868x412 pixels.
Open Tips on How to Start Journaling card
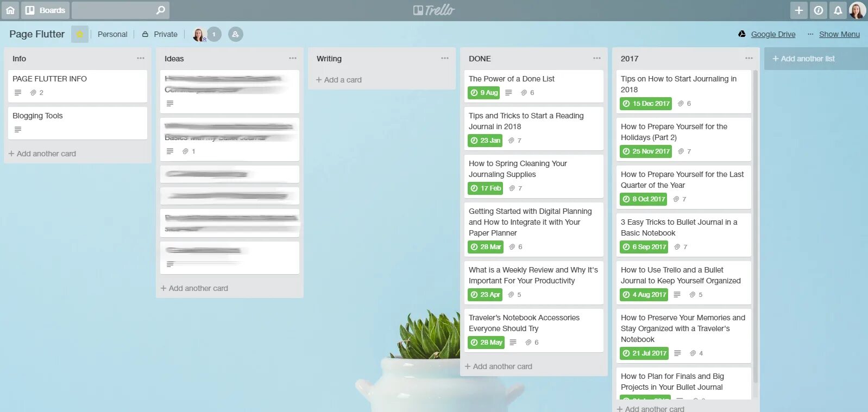pyautogui.click(x=684, y=91)
